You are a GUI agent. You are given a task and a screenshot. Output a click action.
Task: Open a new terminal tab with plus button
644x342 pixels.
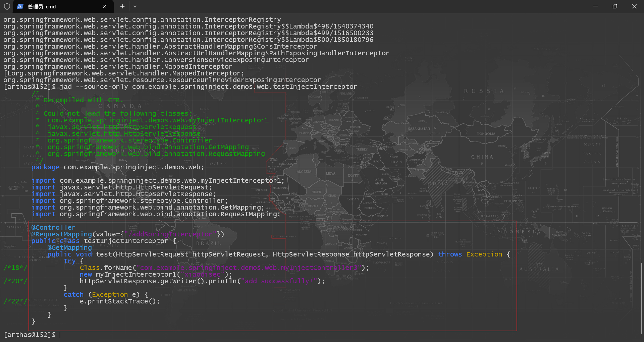(x=122, y=6)
